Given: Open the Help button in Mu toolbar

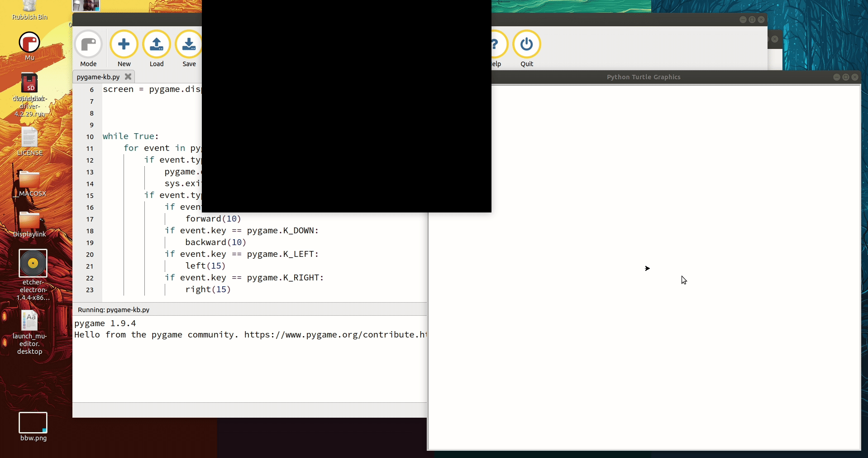Looking at the screenshot, I should point(499,49).
